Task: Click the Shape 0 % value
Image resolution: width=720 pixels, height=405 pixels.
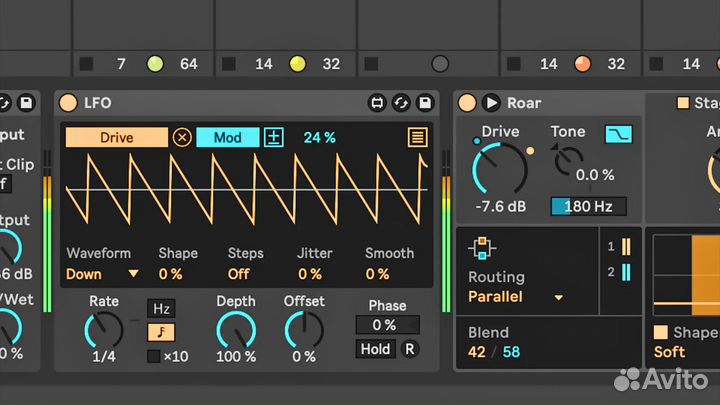Action: pyautogui.click(x=170, y=274)
